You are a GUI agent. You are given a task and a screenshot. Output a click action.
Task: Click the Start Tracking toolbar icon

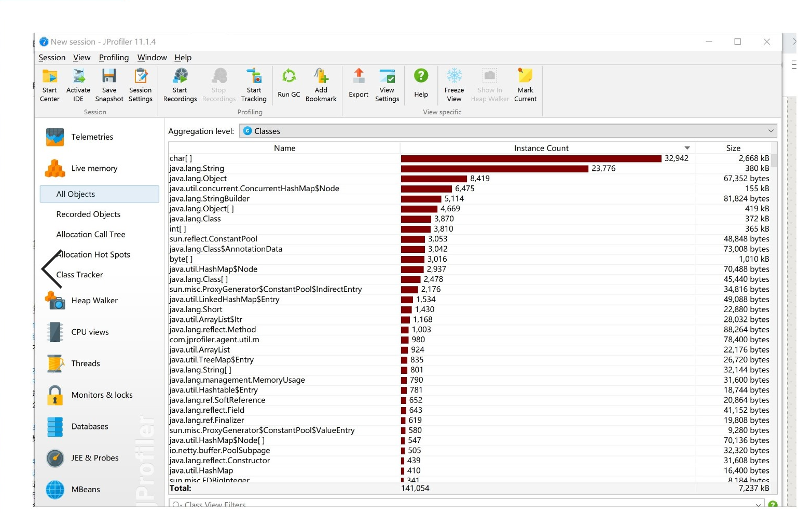(254, 85)
